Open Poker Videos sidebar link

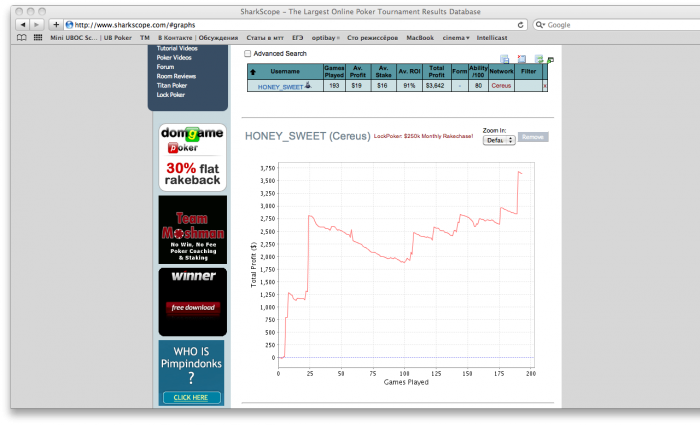tap(174, 58)
